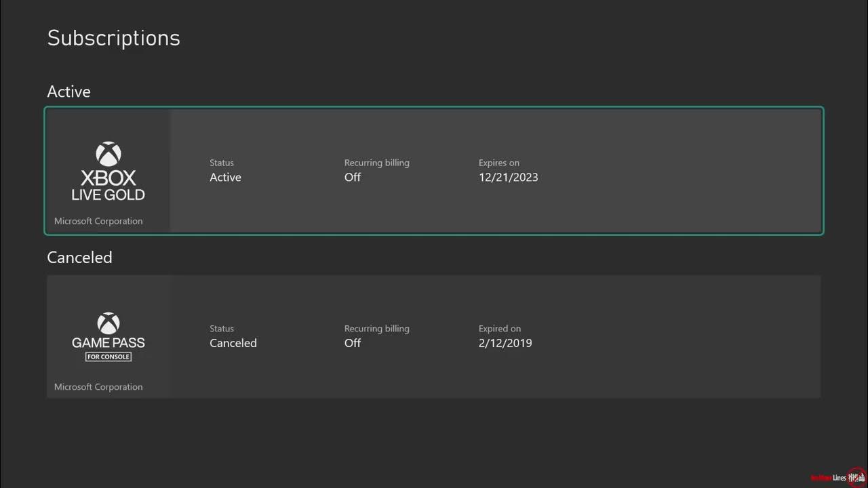The width and height of the screenshot is (868, 488).
Task: Open the canceled Game Pass subscription card
Action: pyautogui.click(x=434, y=337)
